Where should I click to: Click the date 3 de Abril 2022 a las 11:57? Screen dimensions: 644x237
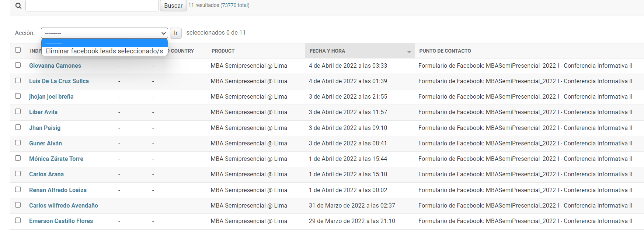pyautogui.click(x=348, y=112)
